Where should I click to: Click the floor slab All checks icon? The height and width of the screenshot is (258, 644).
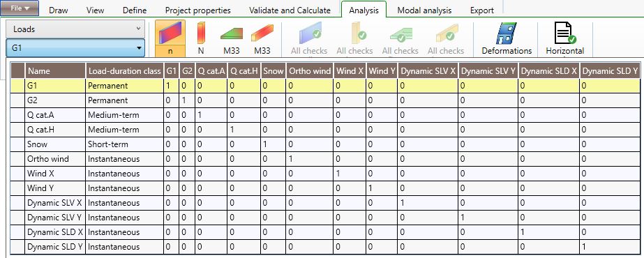pyautogui.click(x=400, y=38)
